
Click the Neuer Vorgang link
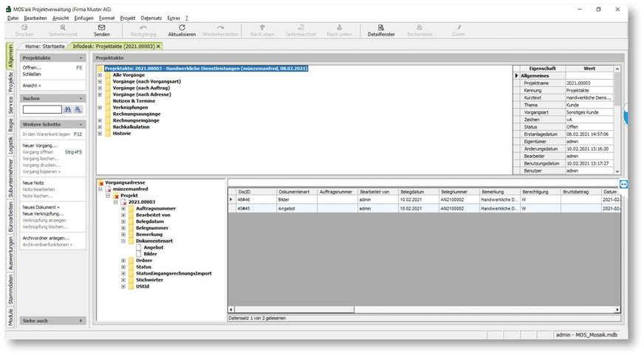pos(39,145)
